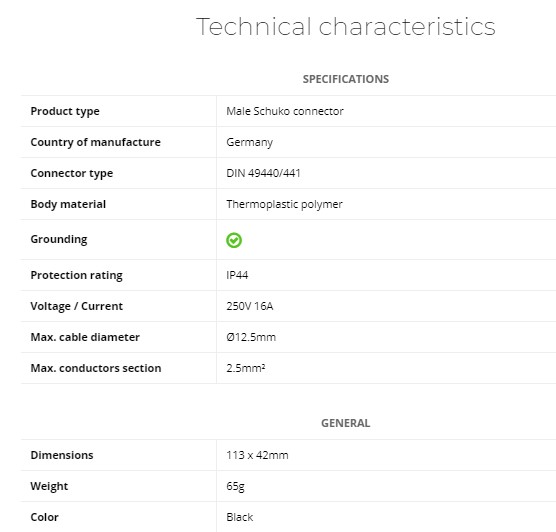
Task: Click the 2.5mm² conductors section value
Action: click(x=246, y=368)
